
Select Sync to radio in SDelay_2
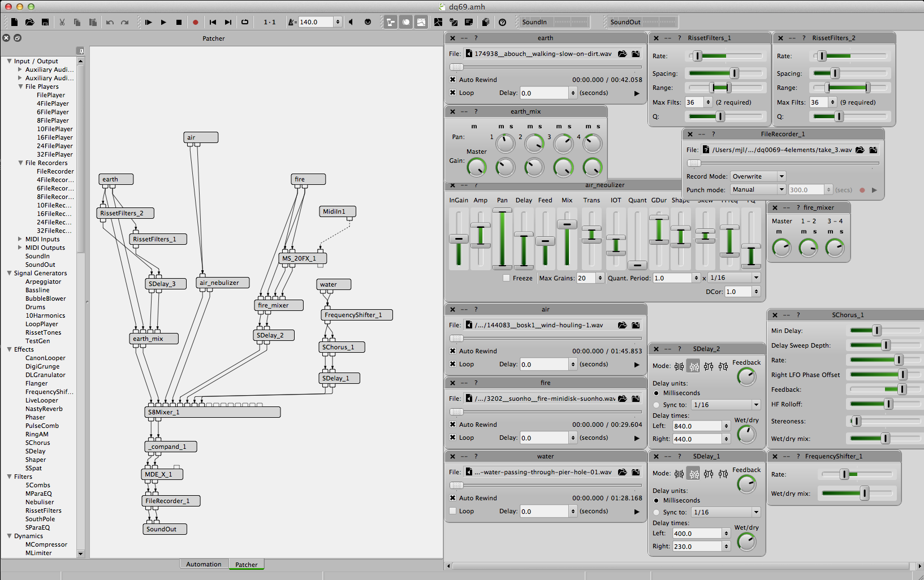pyautogui.click(x=657, y=405)
